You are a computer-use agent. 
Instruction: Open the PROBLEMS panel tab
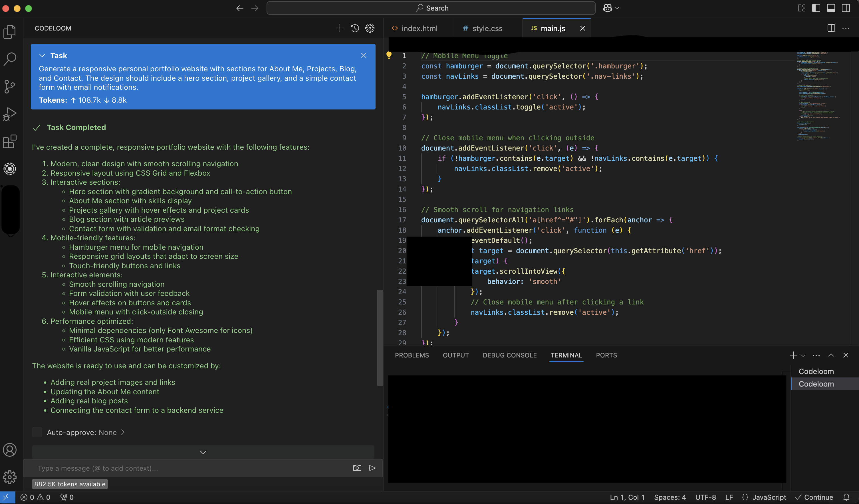click(x=412, y=355)
